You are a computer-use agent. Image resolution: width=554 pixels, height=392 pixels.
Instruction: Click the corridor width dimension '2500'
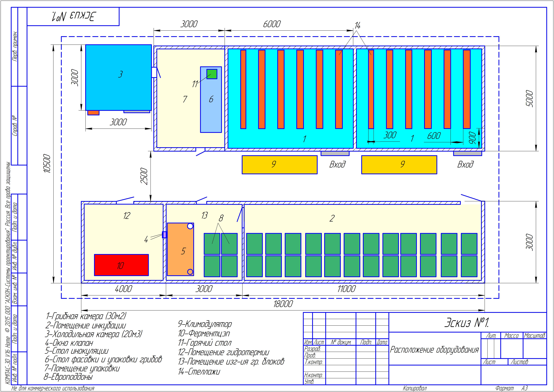tap(144, 176)
